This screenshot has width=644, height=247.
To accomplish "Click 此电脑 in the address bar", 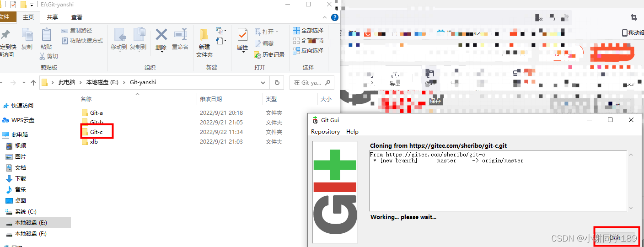I will (68, 83).
